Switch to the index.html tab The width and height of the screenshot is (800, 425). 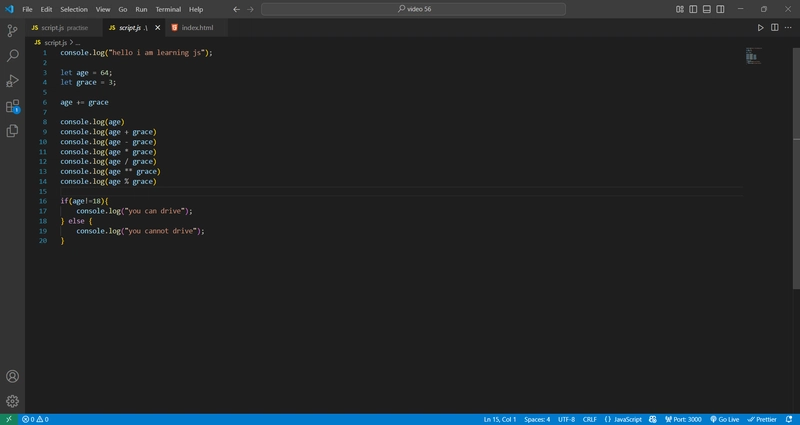(196, 28)
